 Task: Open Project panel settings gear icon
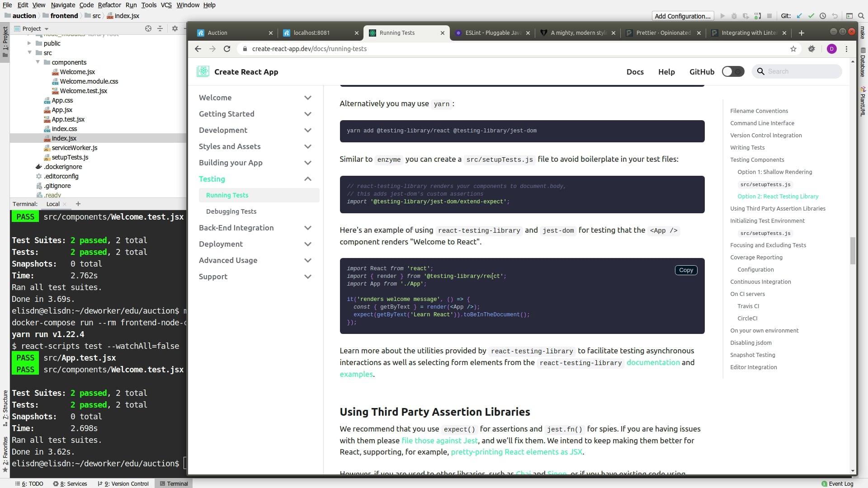coord(175,28)
